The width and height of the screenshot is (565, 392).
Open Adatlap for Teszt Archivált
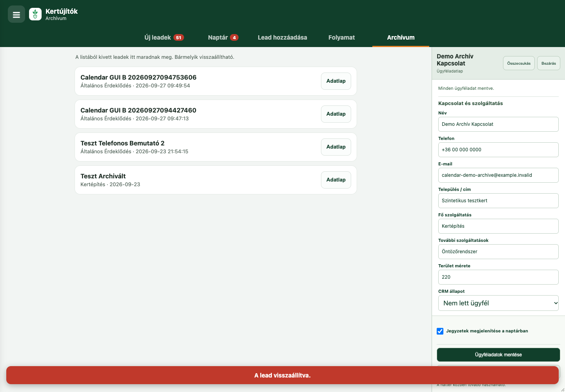[x=336, y=180]
